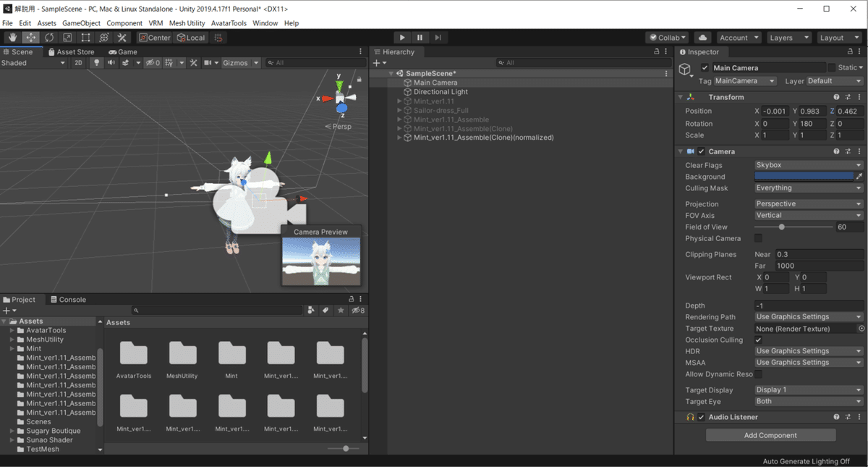Open the File menu

tap(7, 23)
